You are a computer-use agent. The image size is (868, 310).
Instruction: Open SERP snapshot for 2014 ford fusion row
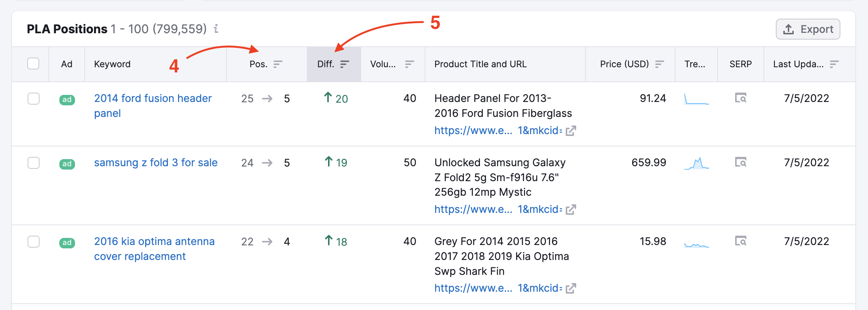tap(740, 98)
